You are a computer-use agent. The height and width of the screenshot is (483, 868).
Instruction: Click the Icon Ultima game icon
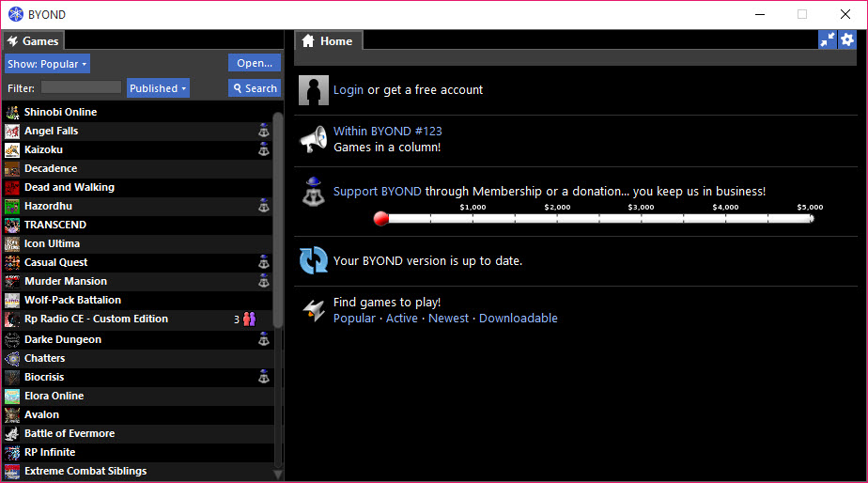[12, 243]
